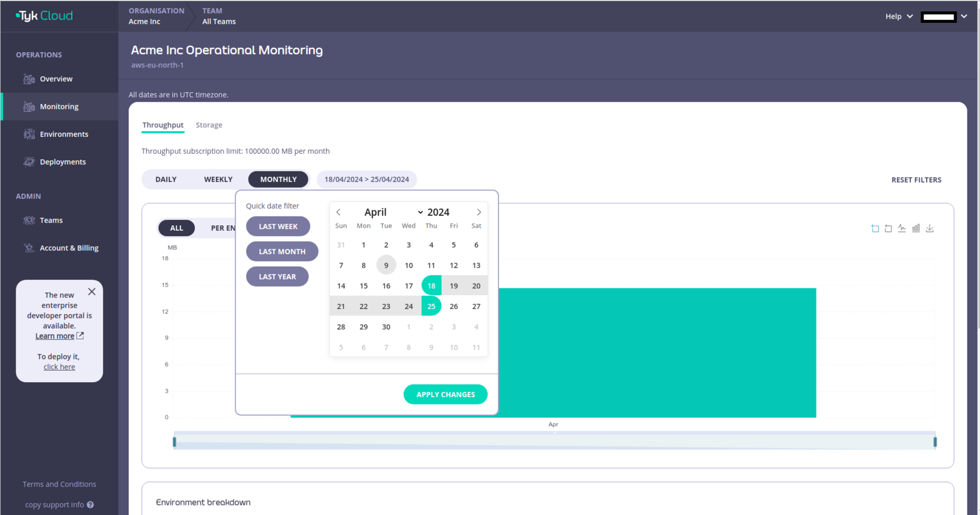
Task: Select the DAILY interval toggle
Action: coord(166,179)
